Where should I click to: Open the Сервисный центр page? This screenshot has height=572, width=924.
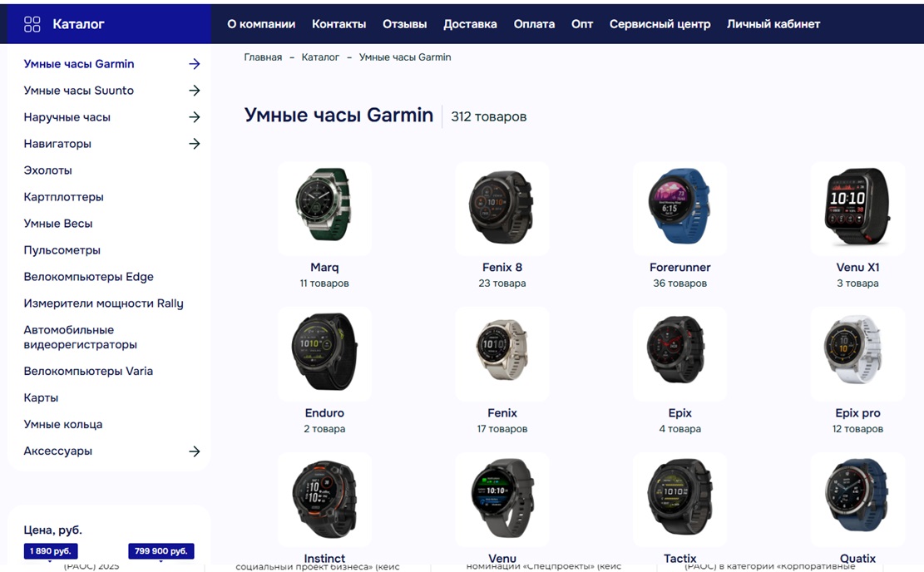tap(660, 24)
